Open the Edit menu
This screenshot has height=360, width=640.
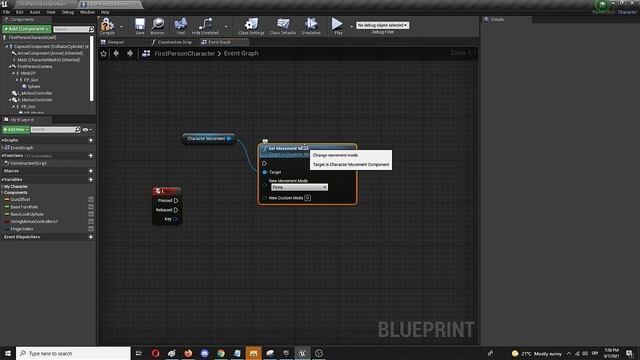click(x=20, y=12)
